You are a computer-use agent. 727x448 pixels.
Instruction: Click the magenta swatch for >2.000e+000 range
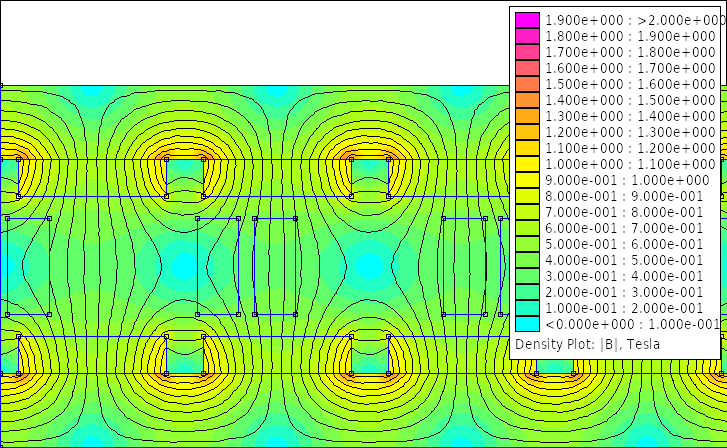[527, 20]
